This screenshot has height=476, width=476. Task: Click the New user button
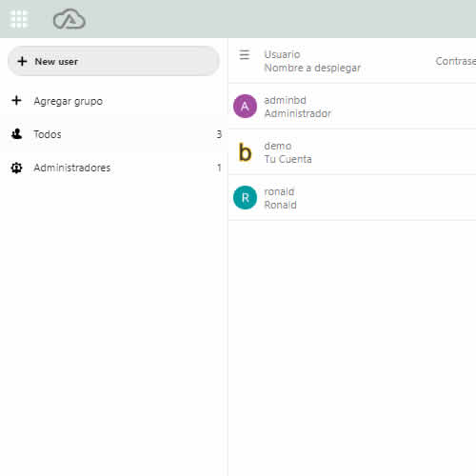(x=113, y=61)
